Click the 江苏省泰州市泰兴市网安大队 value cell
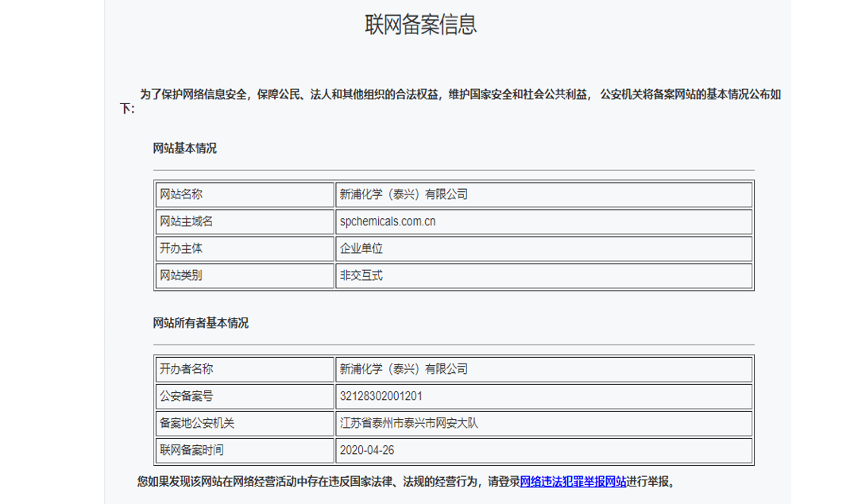This screenshot has height=504, width=850. coord(408,423)
